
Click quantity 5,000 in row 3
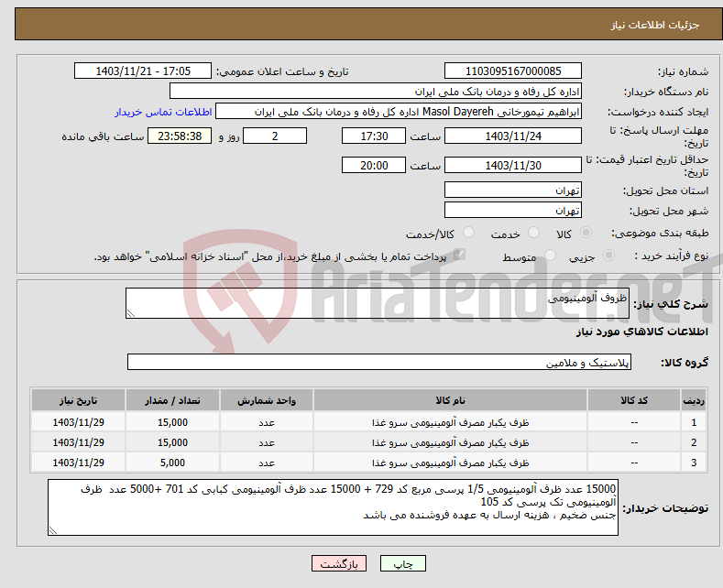click(x=172, y=463)
